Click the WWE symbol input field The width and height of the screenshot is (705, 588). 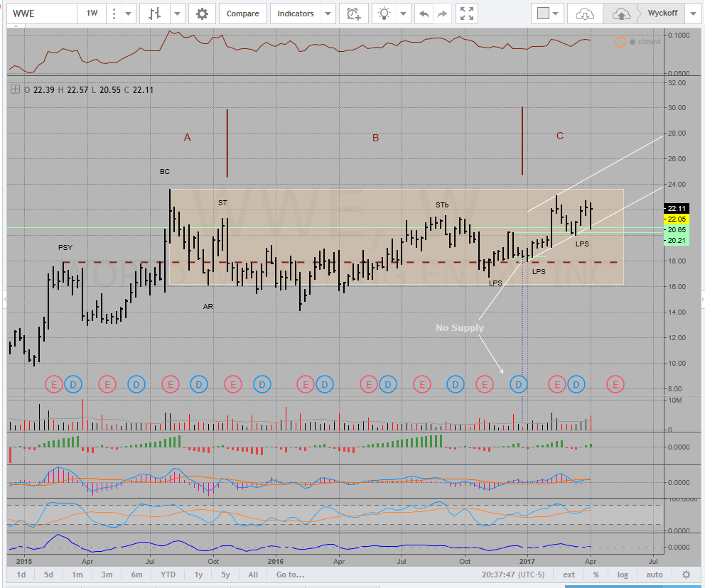pos(39,13)
